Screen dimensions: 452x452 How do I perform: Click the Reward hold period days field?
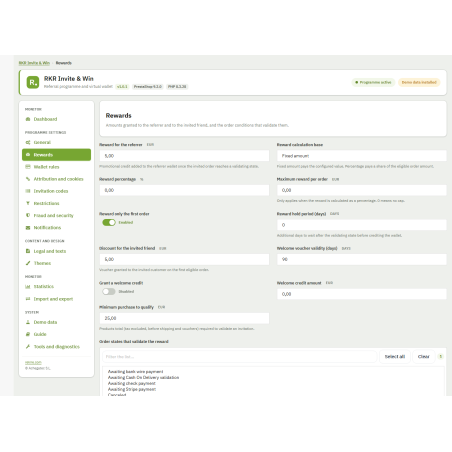click(362, 225)
